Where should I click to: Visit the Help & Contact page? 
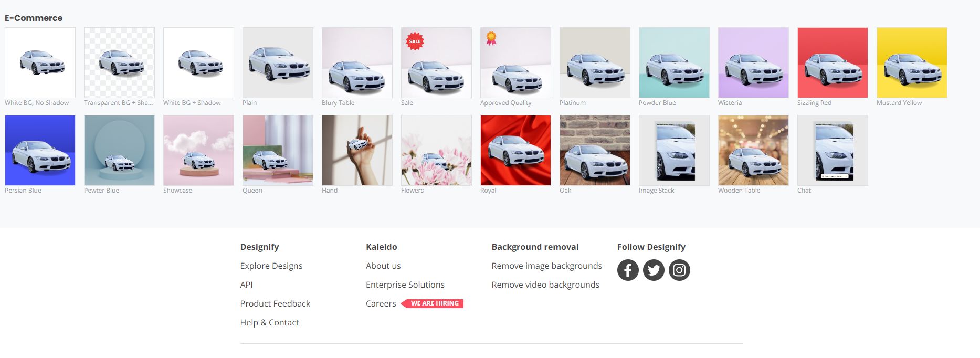click(x=269, y=322)
